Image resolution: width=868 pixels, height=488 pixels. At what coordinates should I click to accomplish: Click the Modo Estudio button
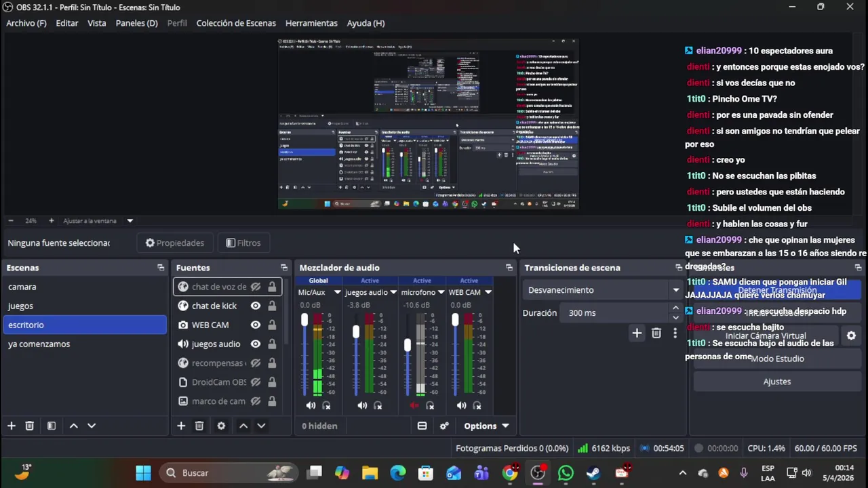coord(777,359)
